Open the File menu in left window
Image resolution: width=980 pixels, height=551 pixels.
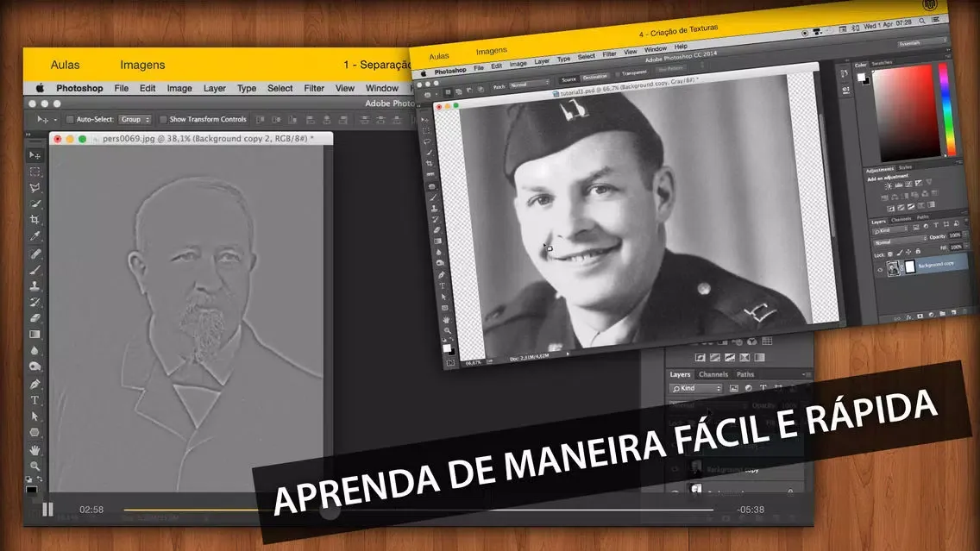[x=122, y=88]
